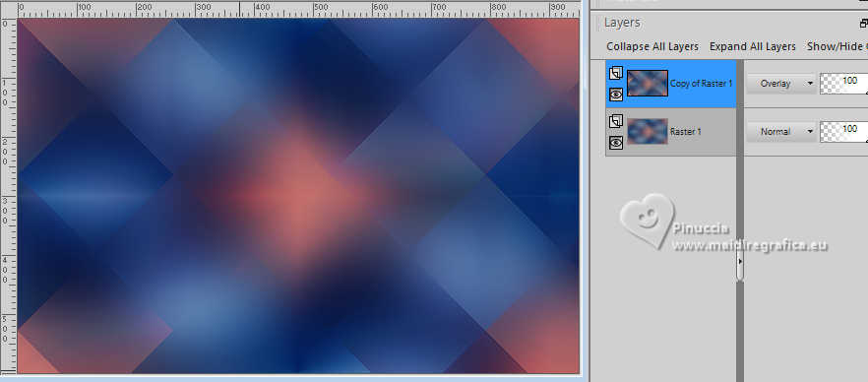Screen dimensions: 868x382
Task: Click the Collapse All Layers button
Action: [652, 46]
